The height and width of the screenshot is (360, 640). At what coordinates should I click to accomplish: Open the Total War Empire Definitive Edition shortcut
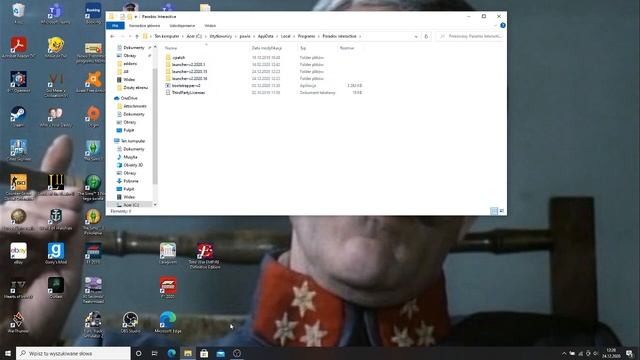click(x=205, y=256)
